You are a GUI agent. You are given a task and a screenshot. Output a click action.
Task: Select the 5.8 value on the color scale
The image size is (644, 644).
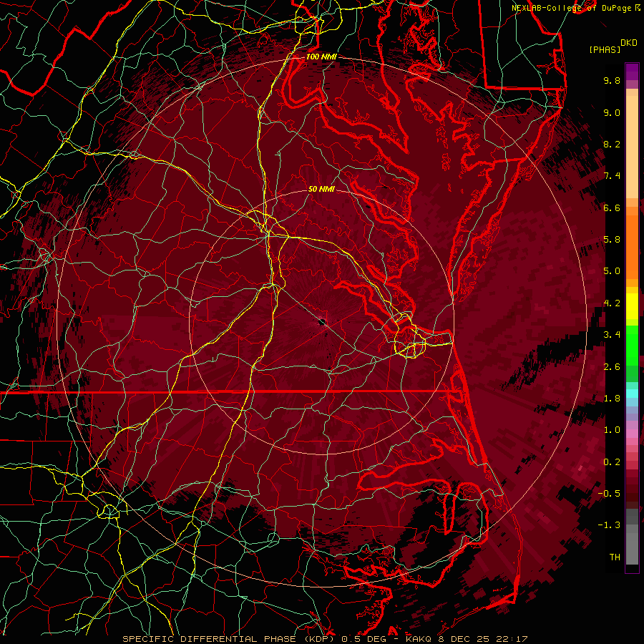[x=612, y=240]
